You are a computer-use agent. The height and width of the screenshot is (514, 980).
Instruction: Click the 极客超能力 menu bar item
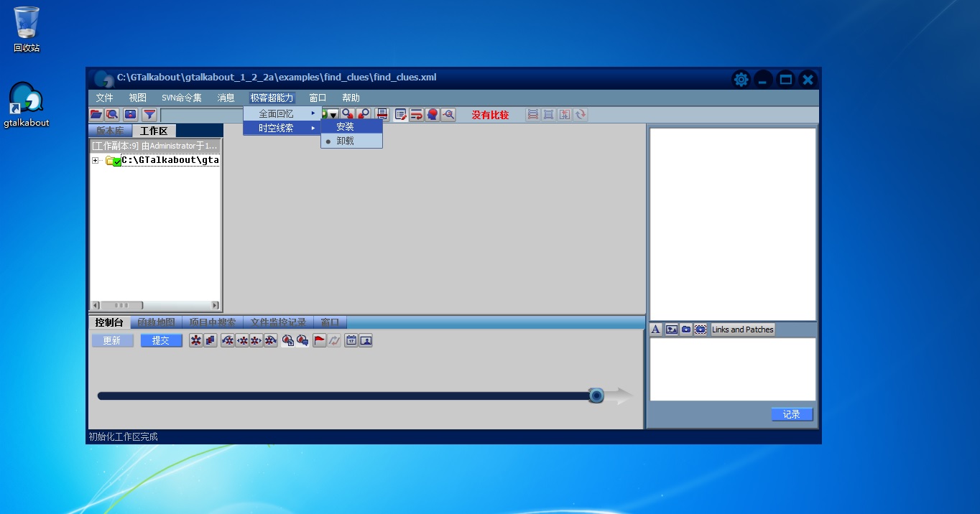pyautogui.click(x=272, y=98)
